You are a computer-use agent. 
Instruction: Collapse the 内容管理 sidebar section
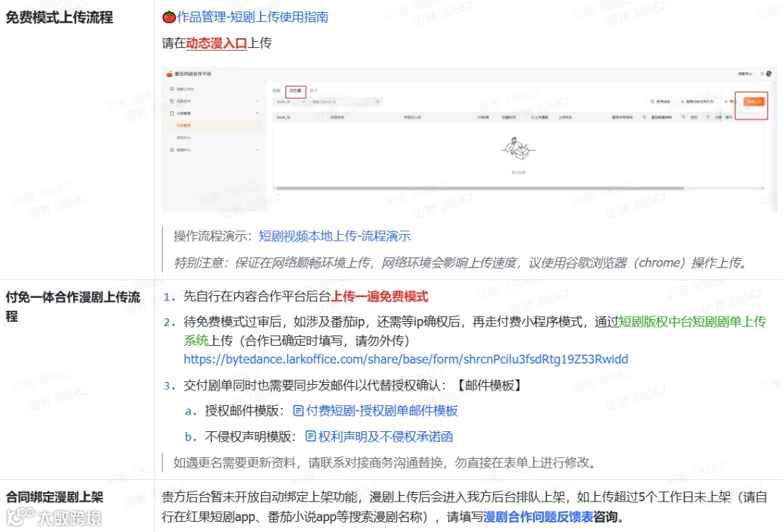(257, 112)
